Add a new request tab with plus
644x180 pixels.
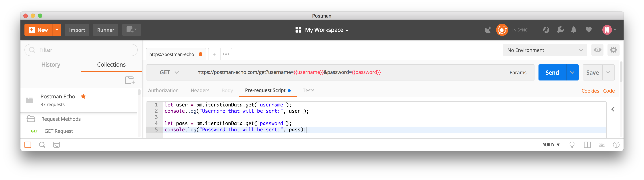pyautogui.click(x=214, y=54)
